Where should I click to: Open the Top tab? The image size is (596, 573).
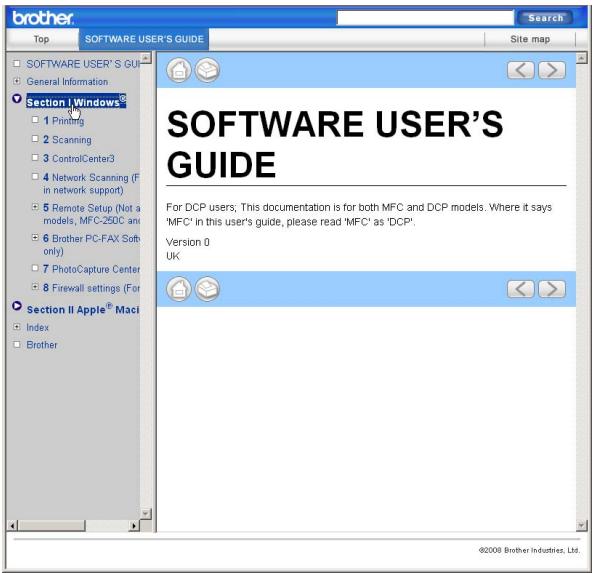tap(41, 39)
